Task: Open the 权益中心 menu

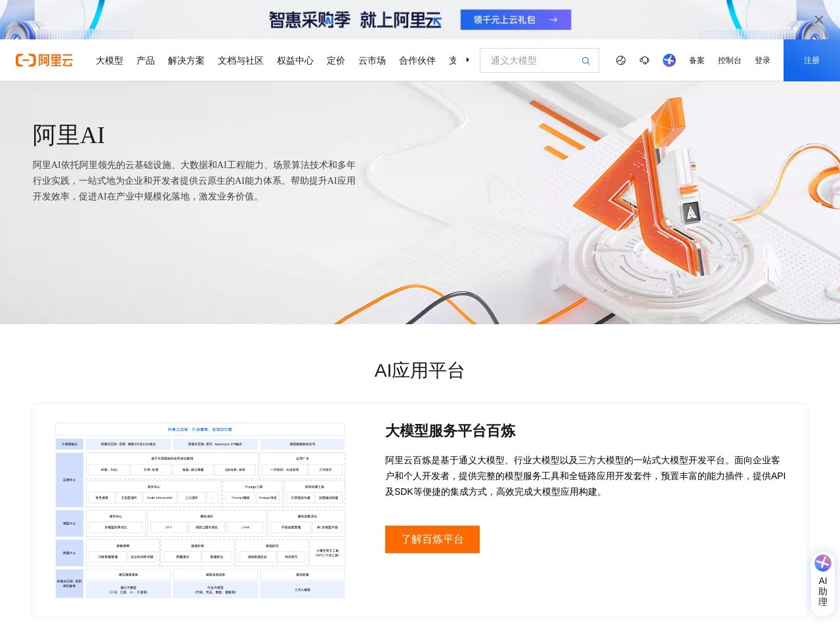Action: pyautogui.click(x=295, y=60)
